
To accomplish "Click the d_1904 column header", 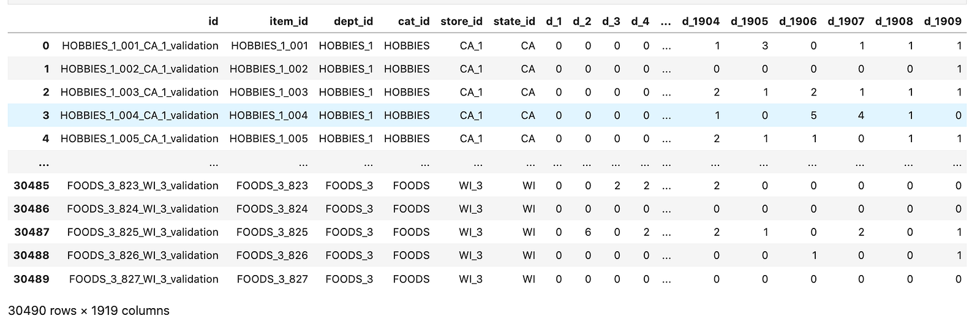I will [x=701, y=21].
